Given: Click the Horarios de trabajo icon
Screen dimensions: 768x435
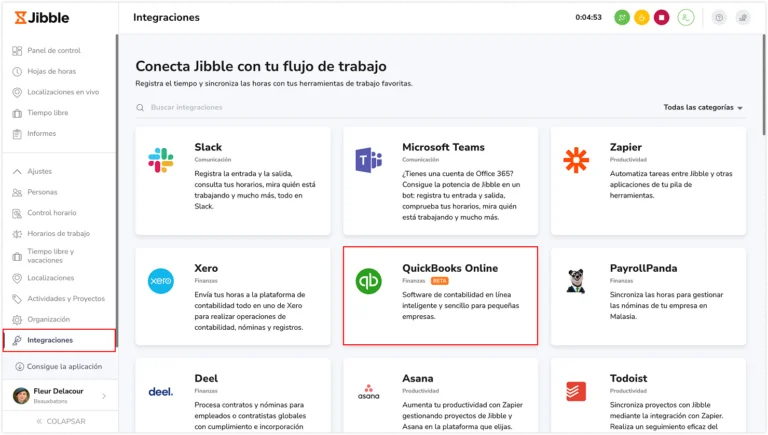Looking at the screenshot, I should click(17, 234).
